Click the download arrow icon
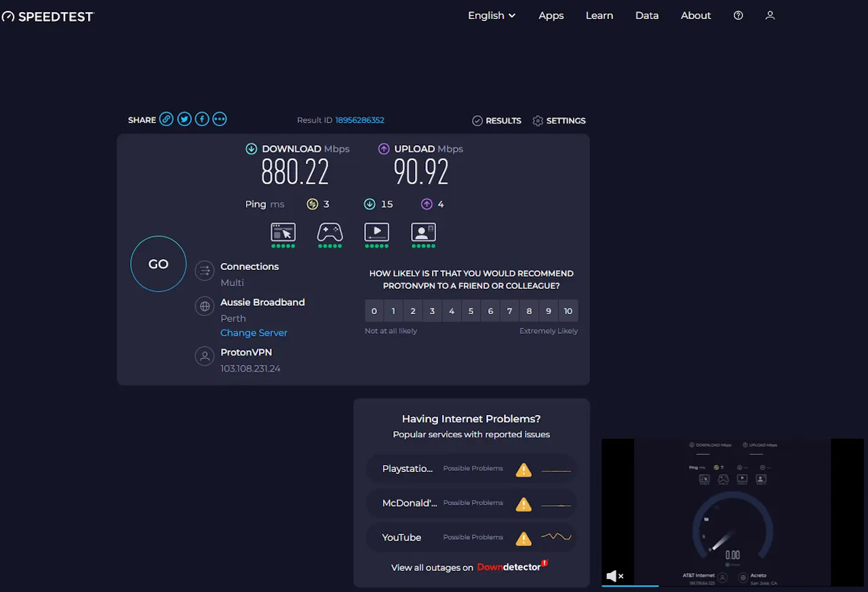The image size is (868, 592). (x=252, y=149)
